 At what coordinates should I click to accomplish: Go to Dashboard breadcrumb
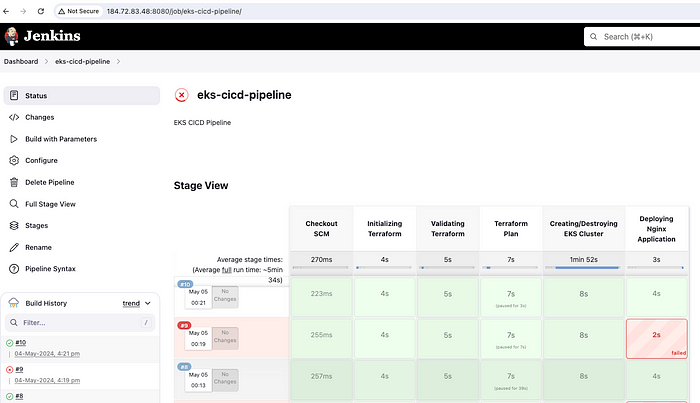(x=21, y=62)
